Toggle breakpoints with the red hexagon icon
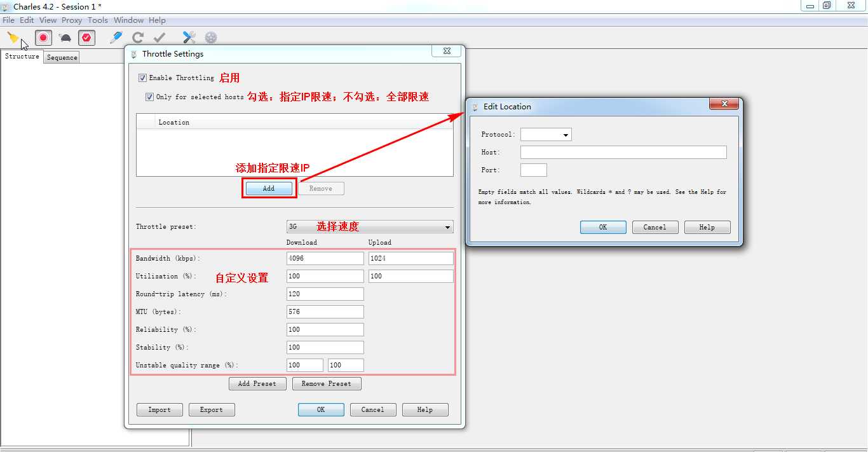Image resolution: width=868 pixels, height=452 pixels. pyautogui.click(x=86, y=38)
